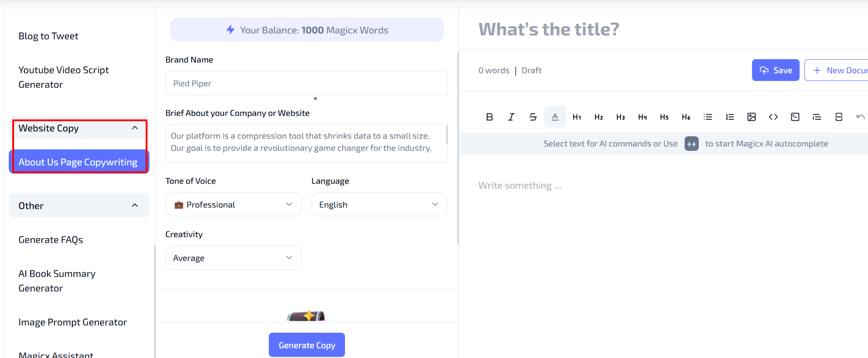The image size is (868, 358).
Task: Open Blog to Tweet tool
Action: click(49, 36)
